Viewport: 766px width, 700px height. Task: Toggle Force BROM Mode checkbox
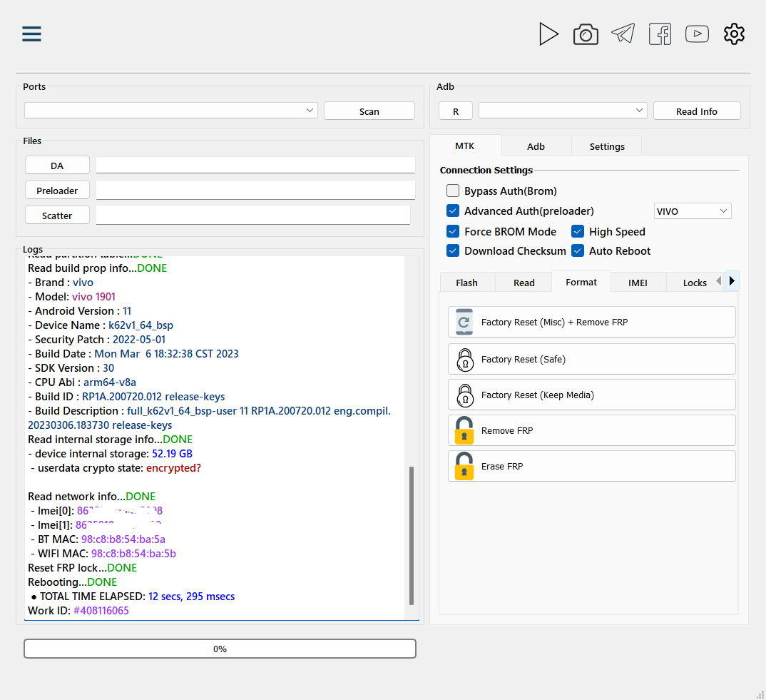tap(453, 231)
